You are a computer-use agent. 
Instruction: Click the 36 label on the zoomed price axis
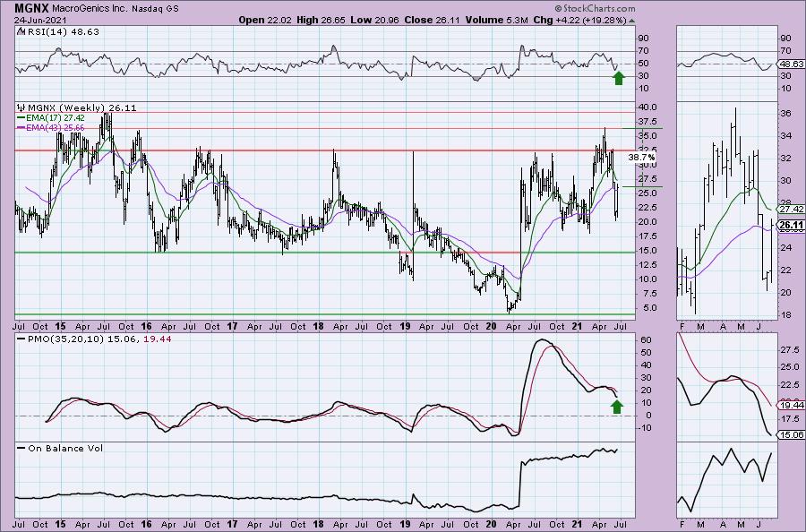tap(786, 114)
